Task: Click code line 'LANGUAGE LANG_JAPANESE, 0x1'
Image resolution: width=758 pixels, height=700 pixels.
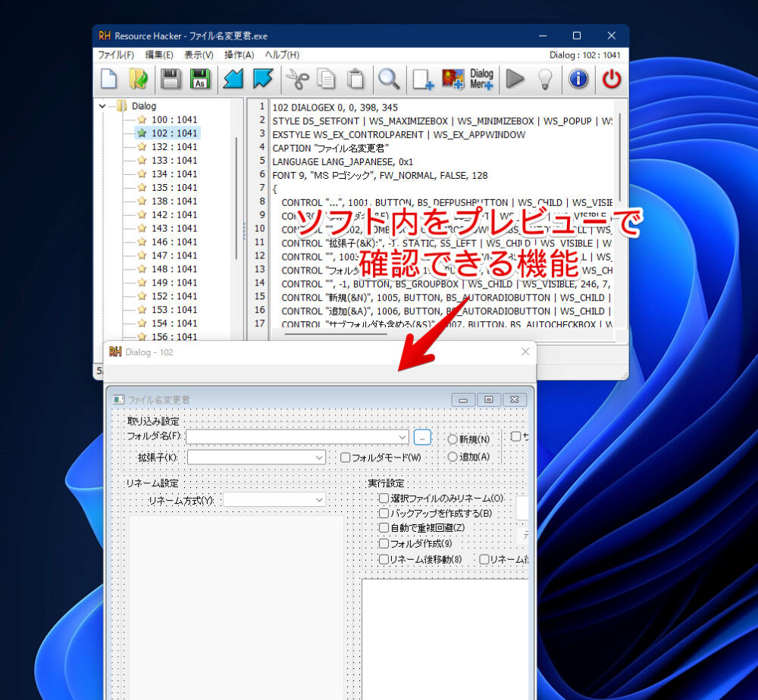Action: coord(343,162)
